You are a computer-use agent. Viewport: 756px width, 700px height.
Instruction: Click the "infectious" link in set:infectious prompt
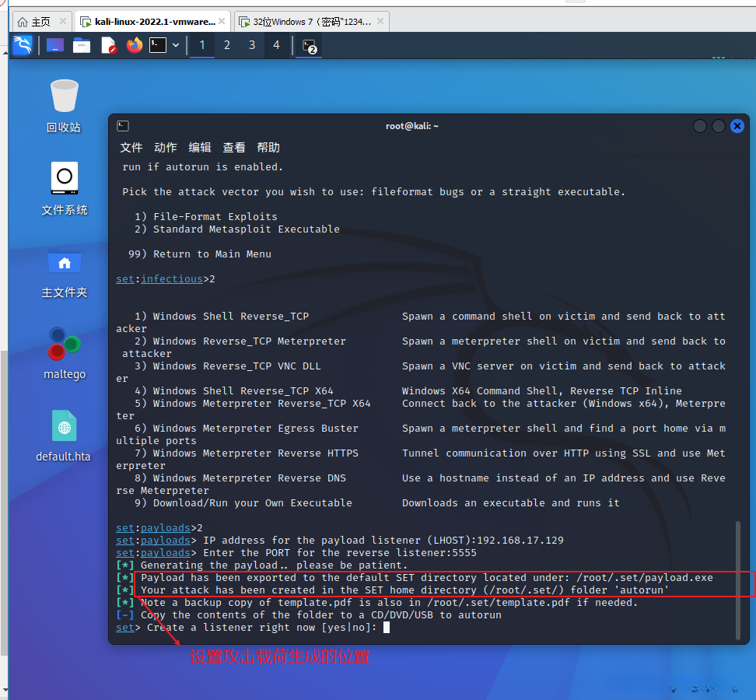[172, 279]
